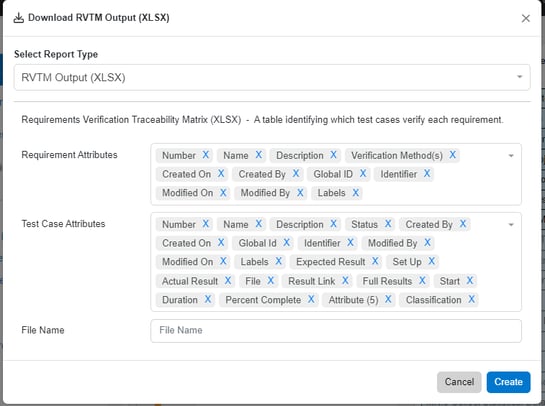The width and height of the screenshot is (545, 406).
Task: Click the download icon in dialog title
Action: pos(19,18)
